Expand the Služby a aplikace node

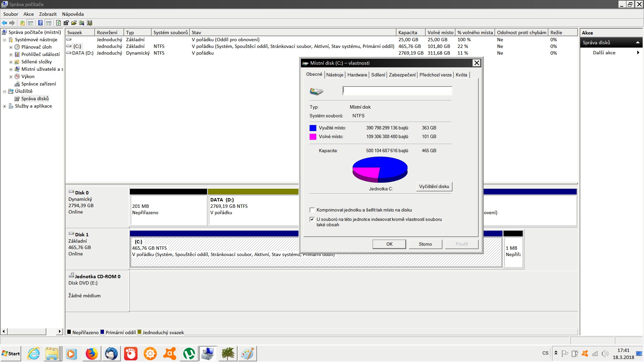tap(5, 106)
